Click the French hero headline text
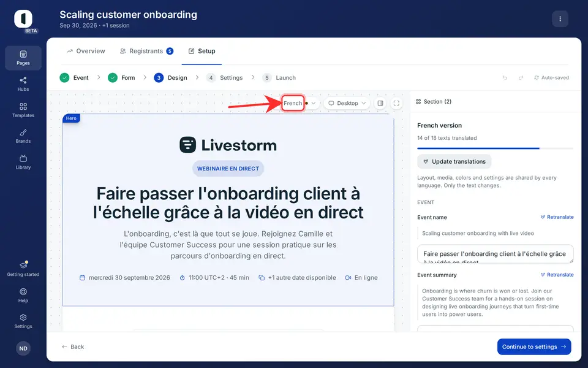Viewport: 588px width, 368px height. [x=228, y=203]
